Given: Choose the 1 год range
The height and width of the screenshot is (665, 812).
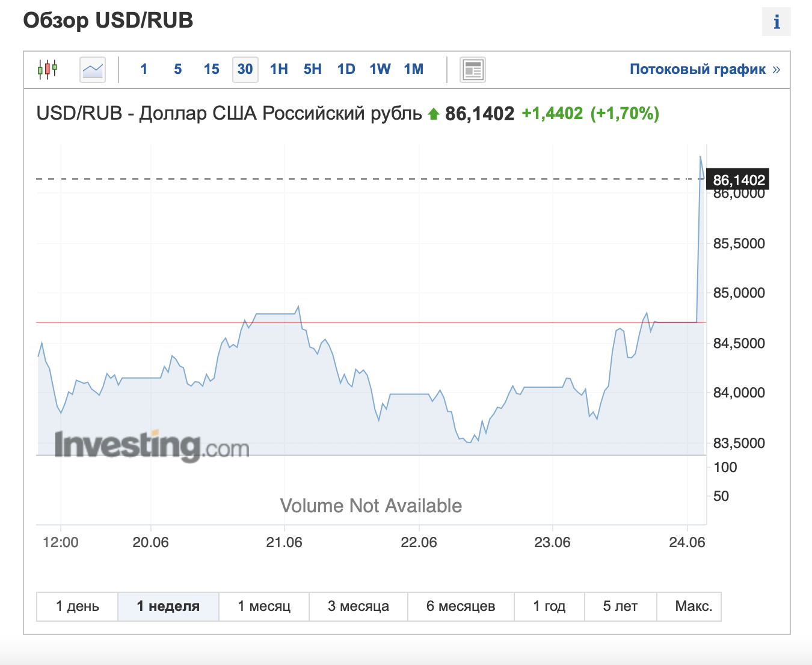Looking at the screenshot, I should pyautogui.click(x=549, y=606).
